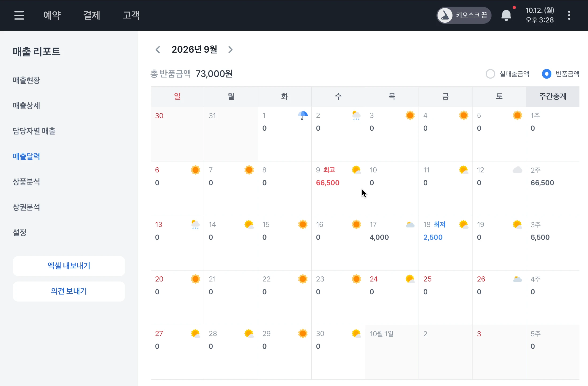The height and width of the screenshot is (386, 588).
Task: Select 매출달력 in the sidebar
Action: click(26, 156)
